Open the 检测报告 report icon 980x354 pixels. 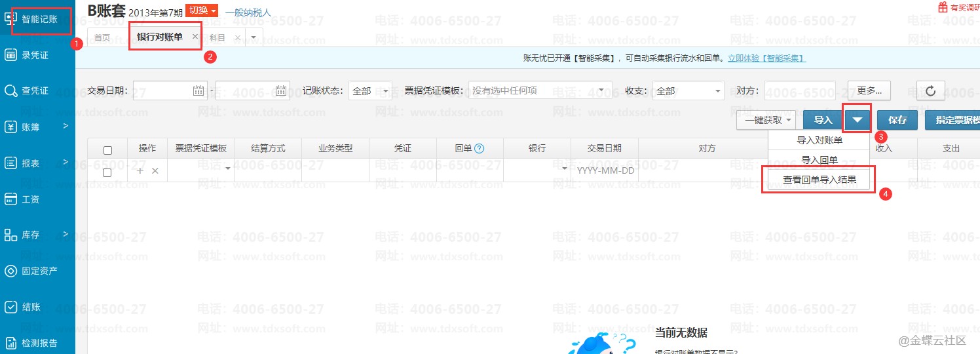[x=11, y=342]
